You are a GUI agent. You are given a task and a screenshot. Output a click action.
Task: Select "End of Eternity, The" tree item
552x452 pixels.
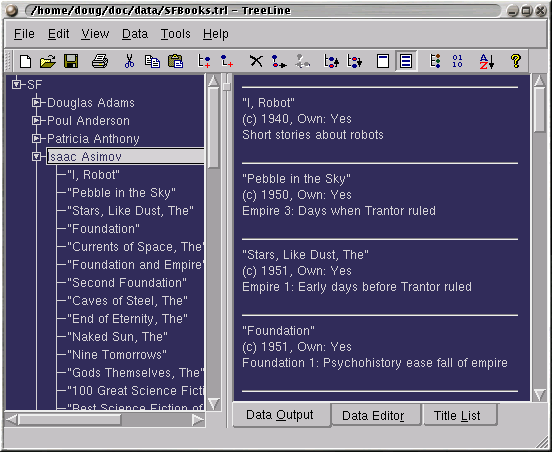point(127,319)
